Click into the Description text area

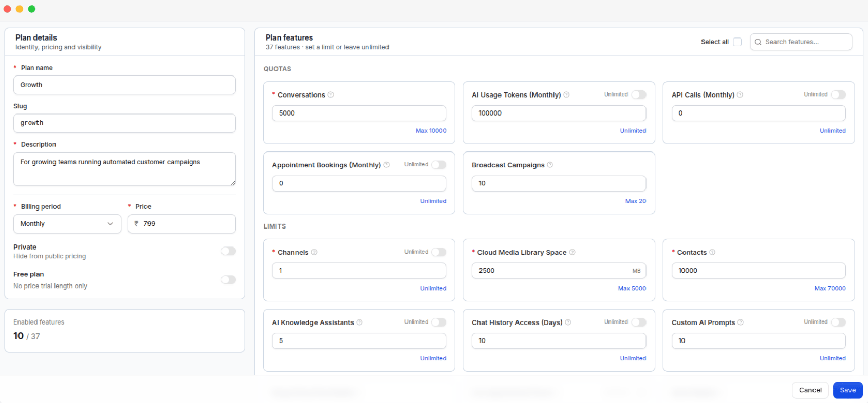124,169
